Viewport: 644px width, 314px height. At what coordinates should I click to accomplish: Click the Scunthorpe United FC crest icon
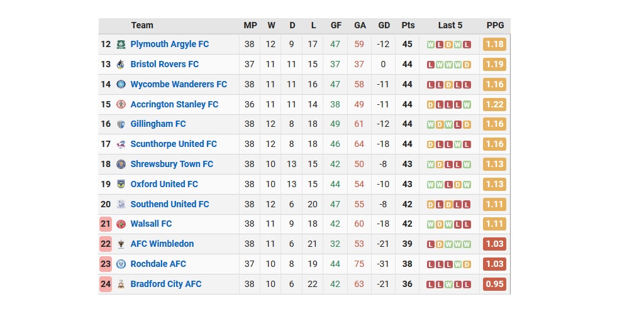[x=121, y=144]
